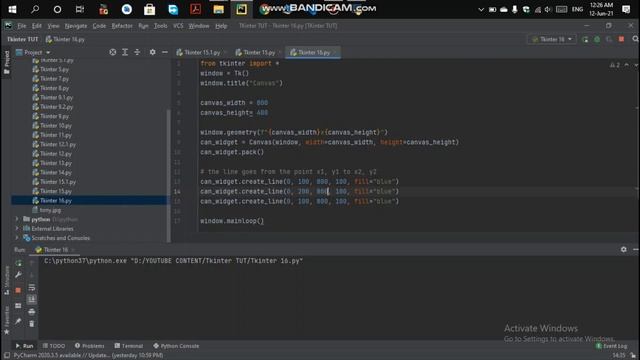Viewport: 640px width, 360px height.
Task: Stop process red square in Run panel
Action: [18, 290]
